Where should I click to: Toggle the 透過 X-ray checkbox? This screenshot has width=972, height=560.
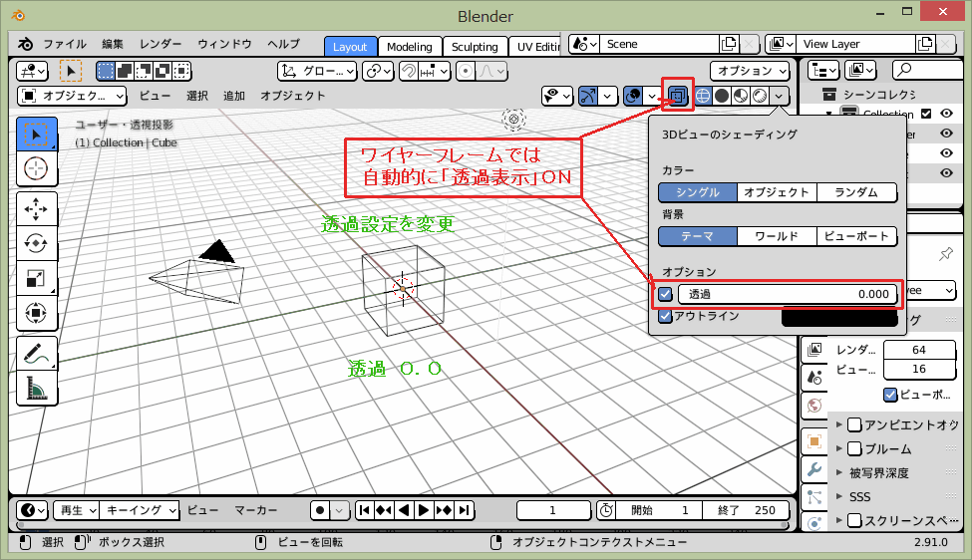pyautogui.click(x=665, y=294)
